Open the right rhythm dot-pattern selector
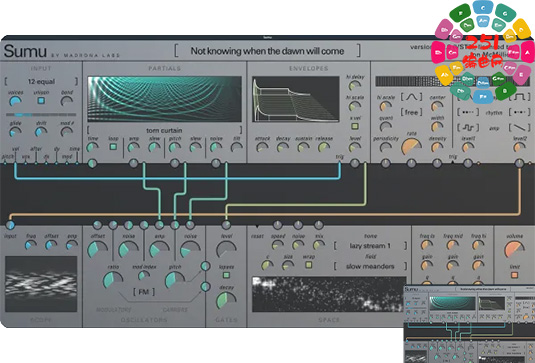 coord(519,112)
